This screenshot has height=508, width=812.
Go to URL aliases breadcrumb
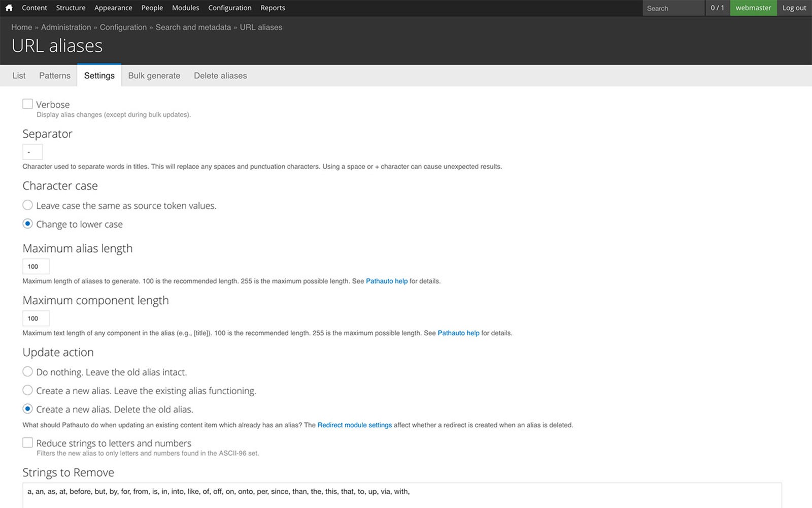[x=261, y=27]
